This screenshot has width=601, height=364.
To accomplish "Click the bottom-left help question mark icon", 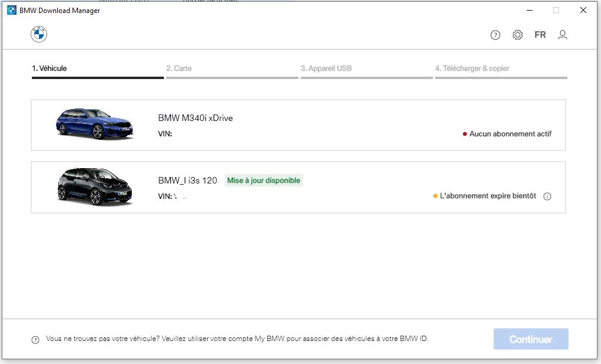I will pyautogui.click(x=35, y=340).
